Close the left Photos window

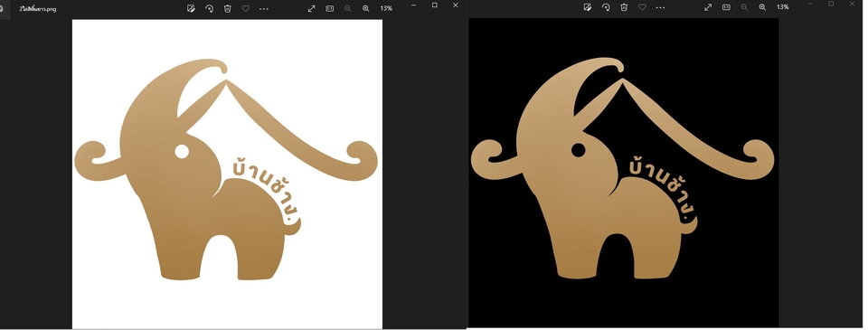[x=456, y=5]
